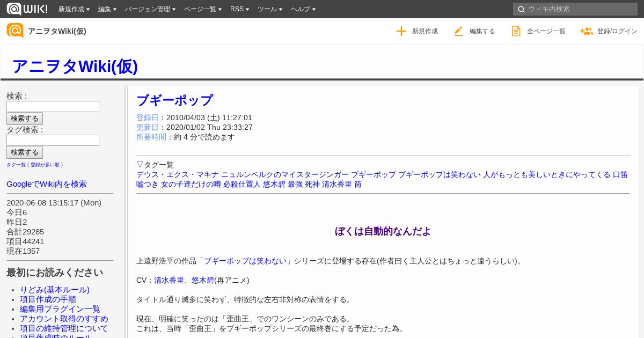Click the 所要時間 label link
The height and width of the screenshot is (338, 644).
tap(151, 137)
